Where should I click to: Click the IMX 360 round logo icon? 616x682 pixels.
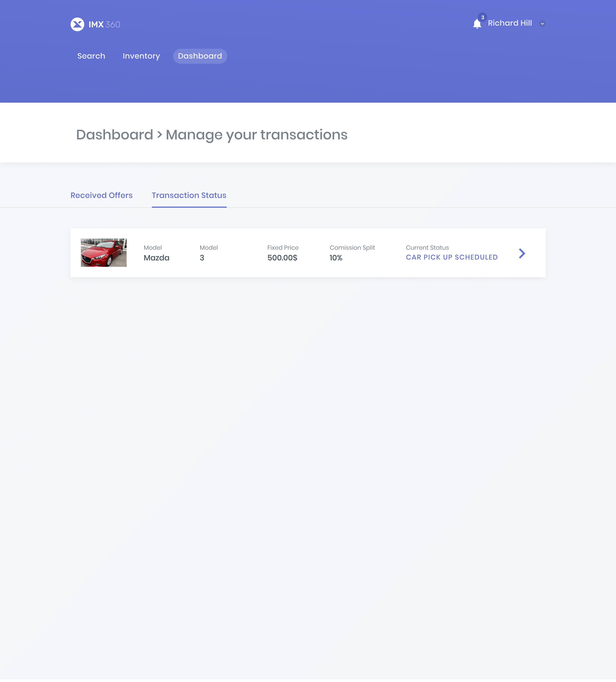click(x=77, y=24)
